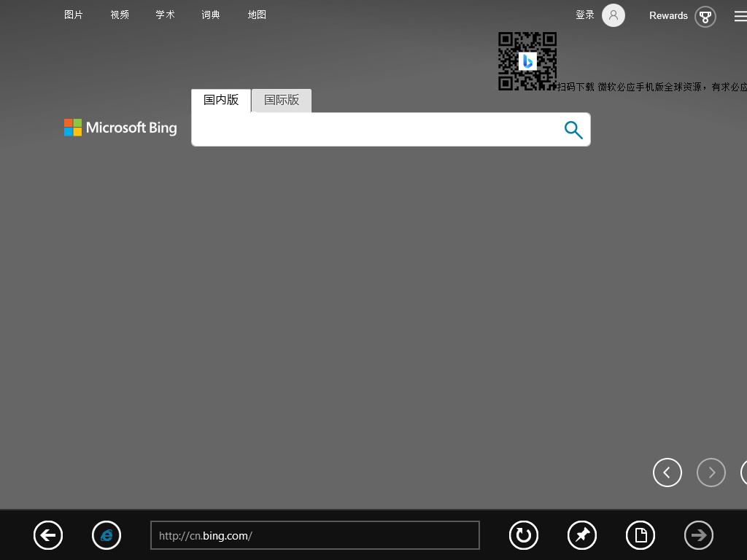The height and width of the screenshot is (560, 747).
Task: Click the Rewards text link
Action: 668,16
